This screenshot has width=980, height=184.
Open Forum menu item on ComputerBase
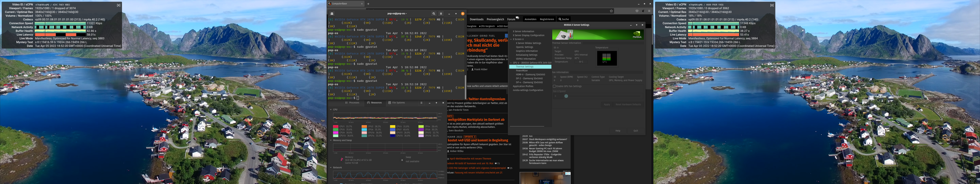[x=511, y=19]
